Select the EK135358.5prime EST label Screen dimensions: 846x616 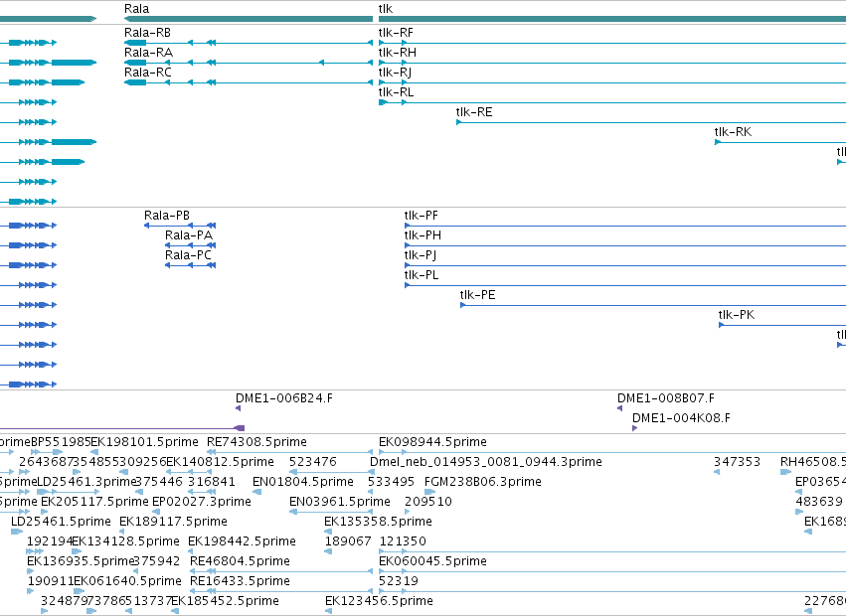tap(378, 522)
